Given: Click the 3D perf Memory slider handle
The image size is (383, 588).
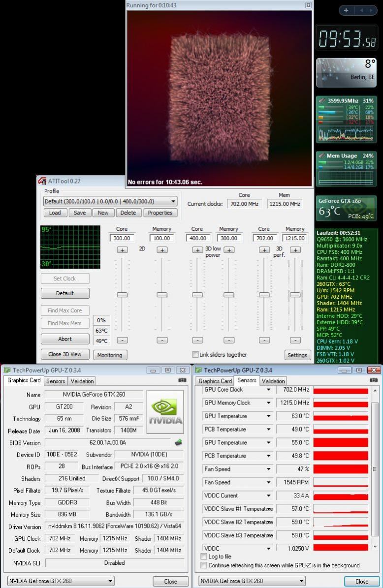Looking at the screenshot, I should click(x=295, y=295).
